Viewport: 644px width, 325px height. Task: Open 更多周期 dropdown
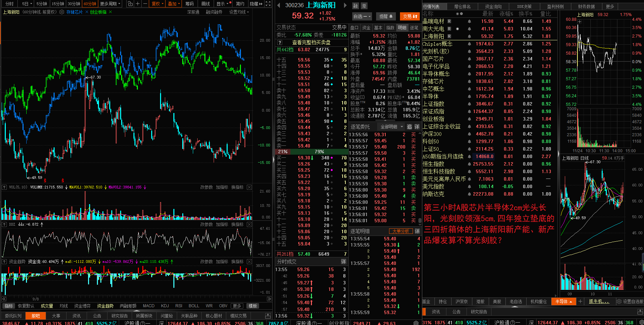coord(110,4)
